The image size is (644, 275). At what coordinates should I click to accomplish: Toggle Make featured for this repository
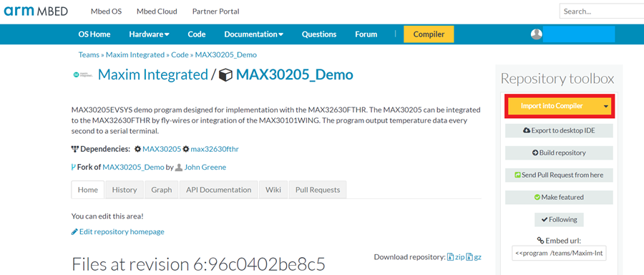pyautogui.click(x=559, y=198)
